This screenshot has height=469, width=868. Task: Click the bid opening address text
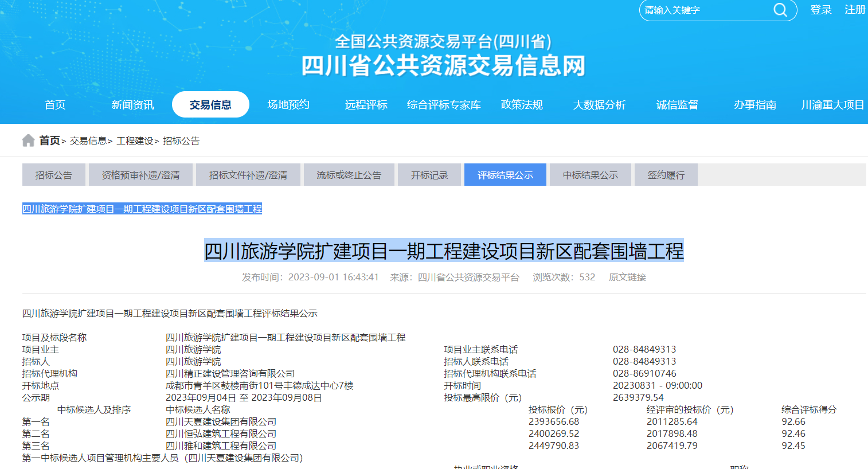point(260,386)
